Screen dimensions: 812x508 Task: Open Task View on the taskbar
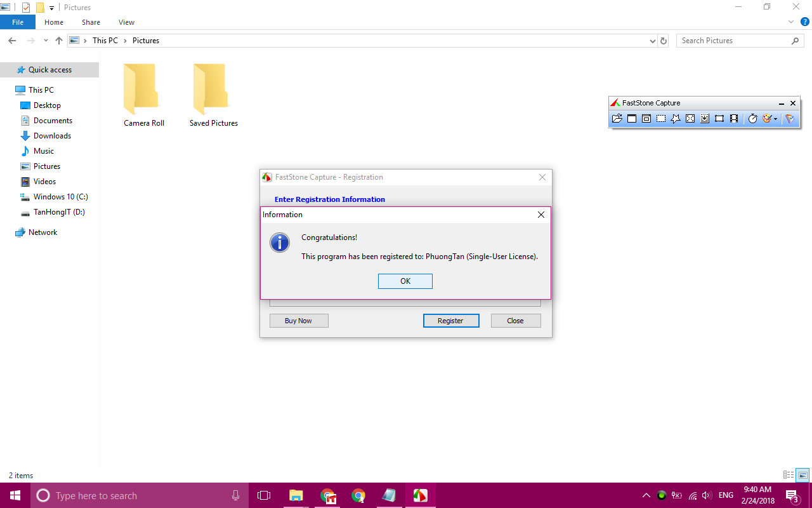264,495
